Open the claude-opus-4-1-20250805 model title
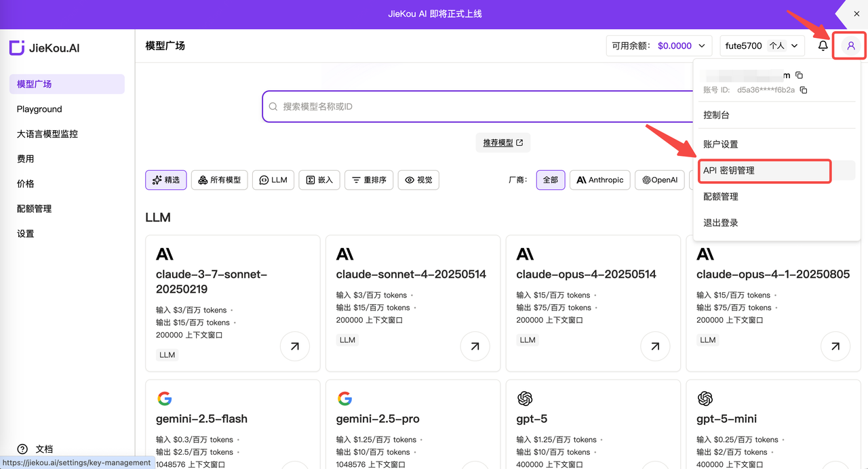Image resolution: width=868 pixels, height=469 pixels. [x=773, y=274]
